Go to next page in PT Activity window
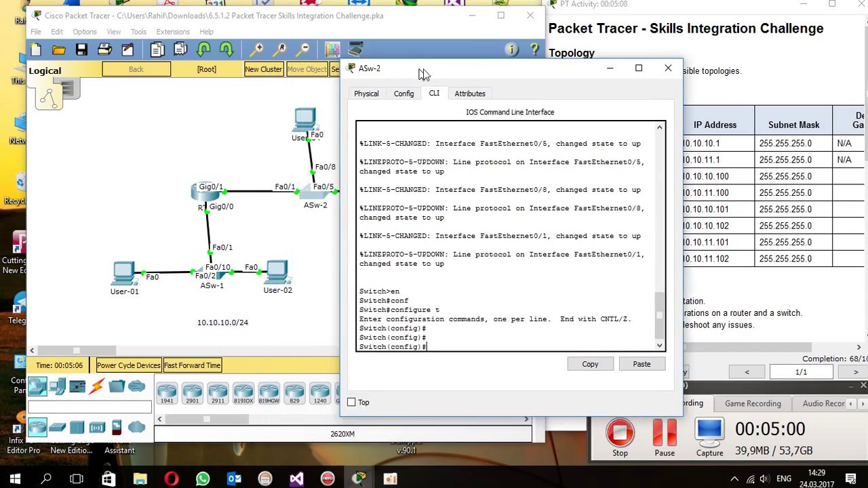Viewport: 868px width, 488px height. tap(855, 372)
